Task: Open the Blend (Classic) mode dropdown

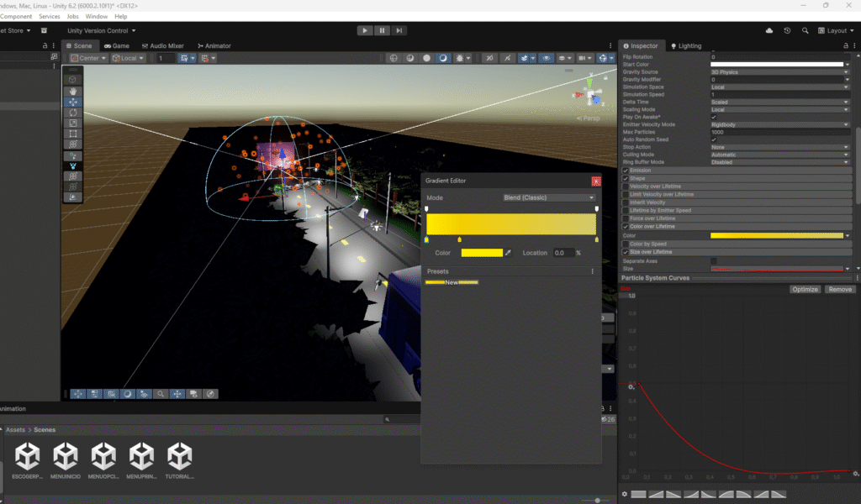Action: point(548,197)
